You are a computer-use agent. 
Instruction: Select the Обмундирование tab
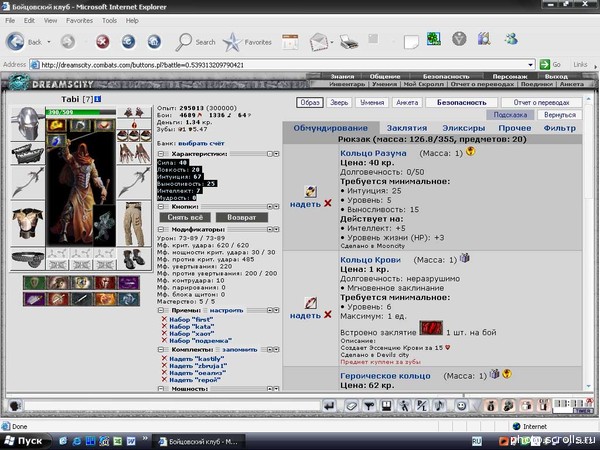[331, 128]
